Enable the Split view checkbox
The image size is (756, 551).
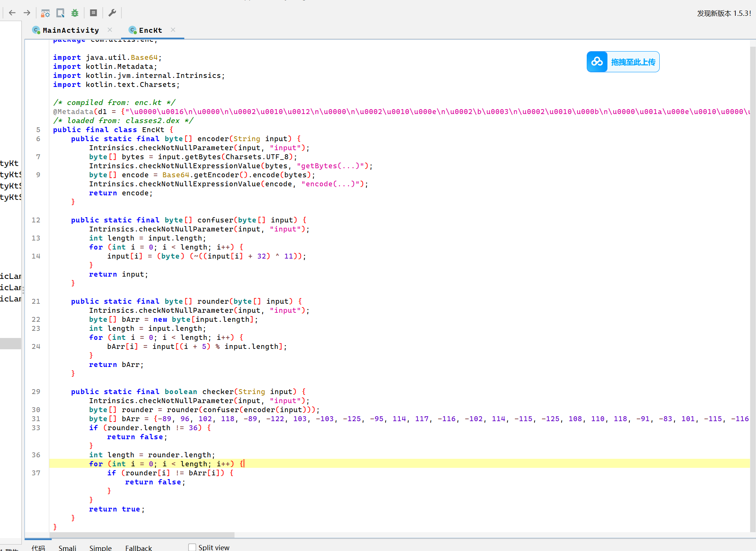(x=192, y=547)
